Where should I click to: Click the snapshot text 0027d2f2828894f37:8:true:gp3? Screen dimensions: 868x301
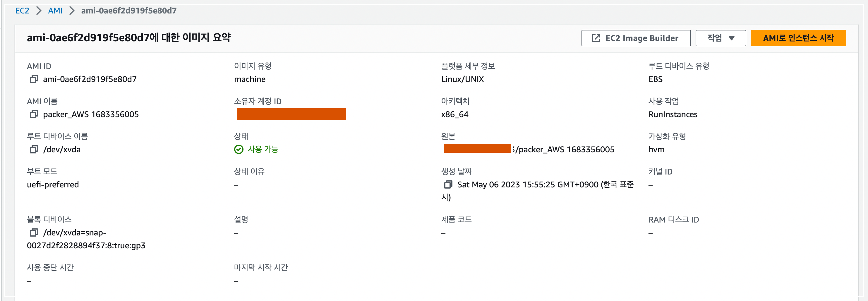click(x=86, y=245)
